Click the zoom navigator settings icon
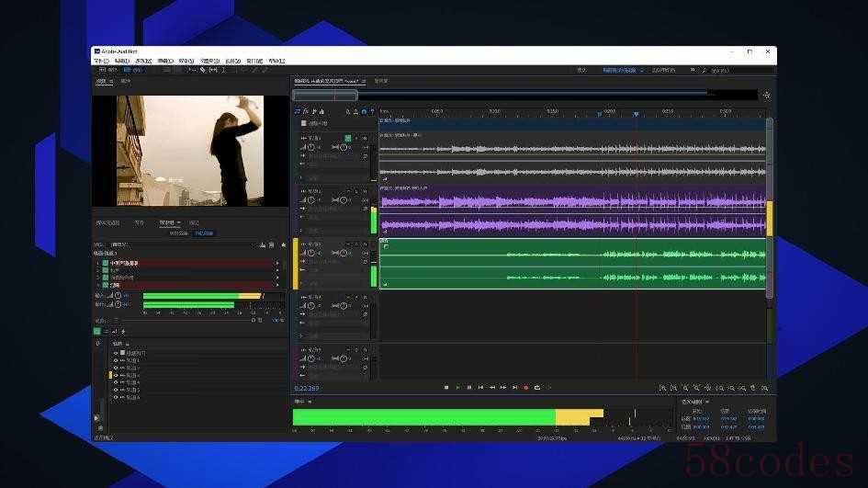This screenshot has width=868, height=488. (x=767, y=96)
